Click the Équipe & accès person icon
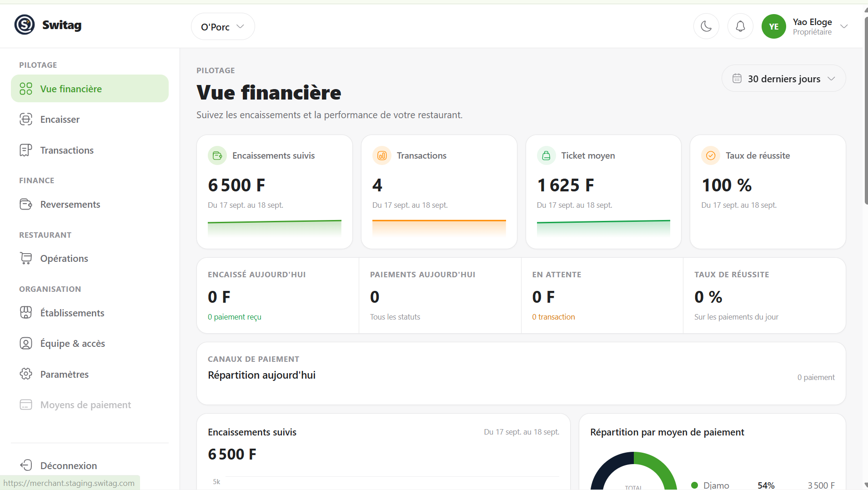 pyautogui.click(x=26, y=343)
